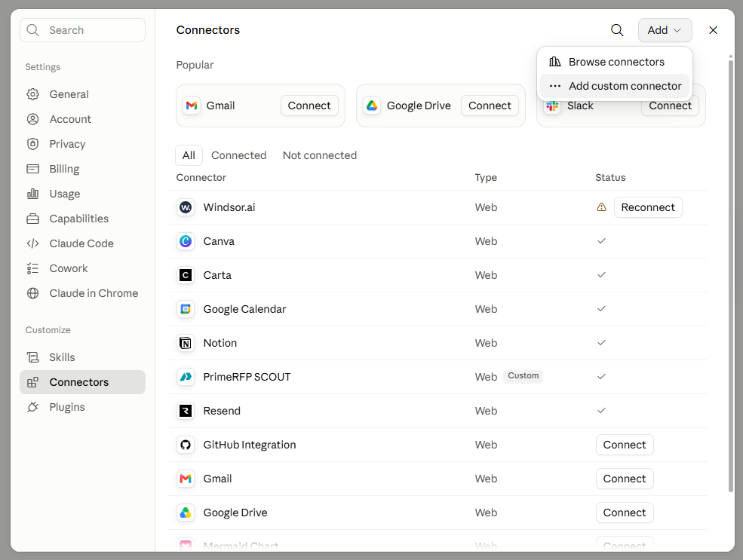This screenshot has height=560, width=743.
Task: Click the Gmail logo in Popular
Action: pos(192,106)
